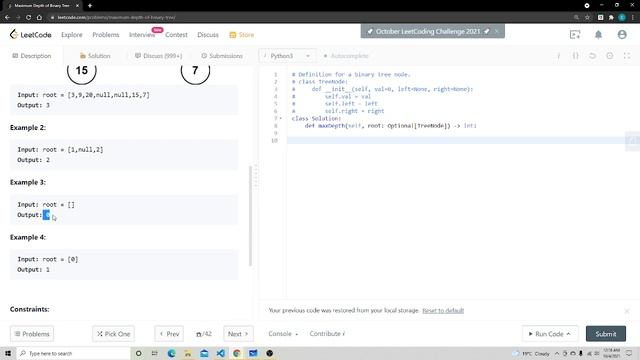
Task: Open the Python3 language dropdown
Action: (287, 56)
